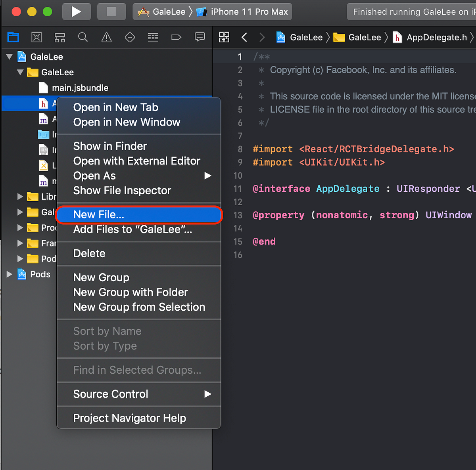Choose Open in New Tab from the menu

(x=115, y=107)
